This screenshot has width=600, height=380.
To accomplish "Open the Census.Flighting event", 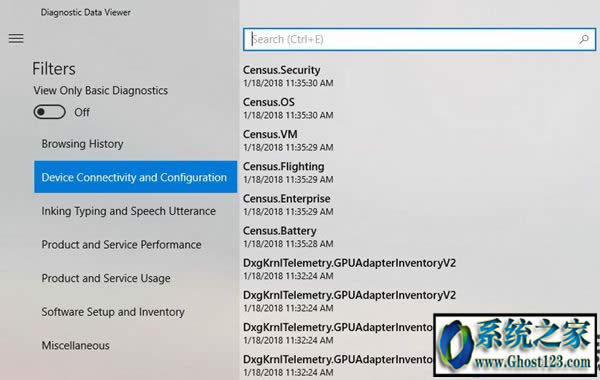I will (288, 173).
